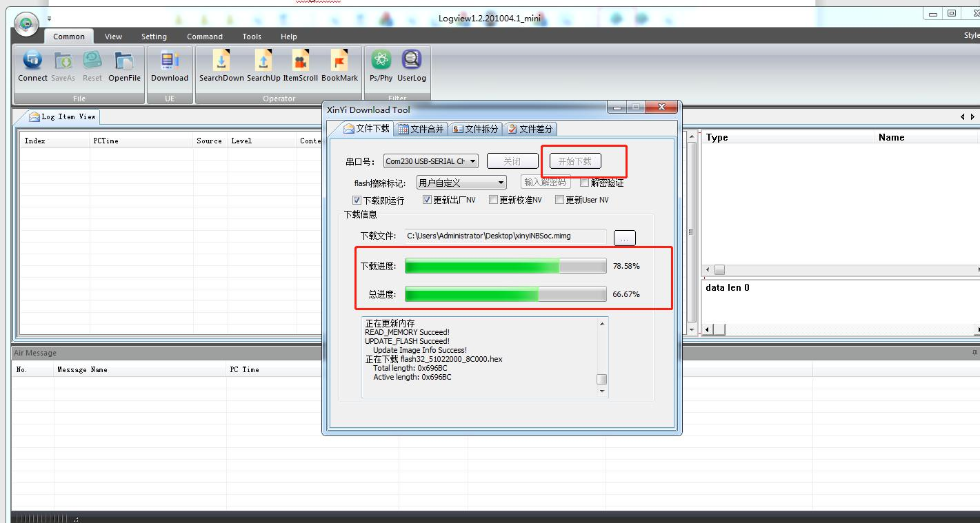The width and height of the screenshot is (980, 523).
Task: Click the browse (...) button for 下载文件
Action: click(624, 238)
